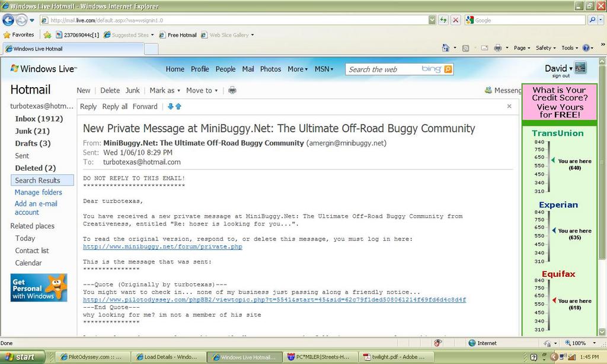Image resolution: width=607 pixels, height=364 pixels.
Task: Click the Search the web input field
Action: tap(384, 69)
